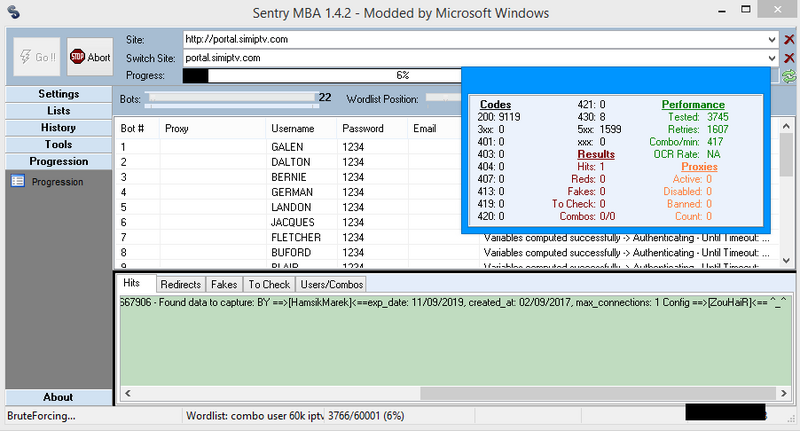Open the About section
Screen dimensions: 800x431
point(59,397)
